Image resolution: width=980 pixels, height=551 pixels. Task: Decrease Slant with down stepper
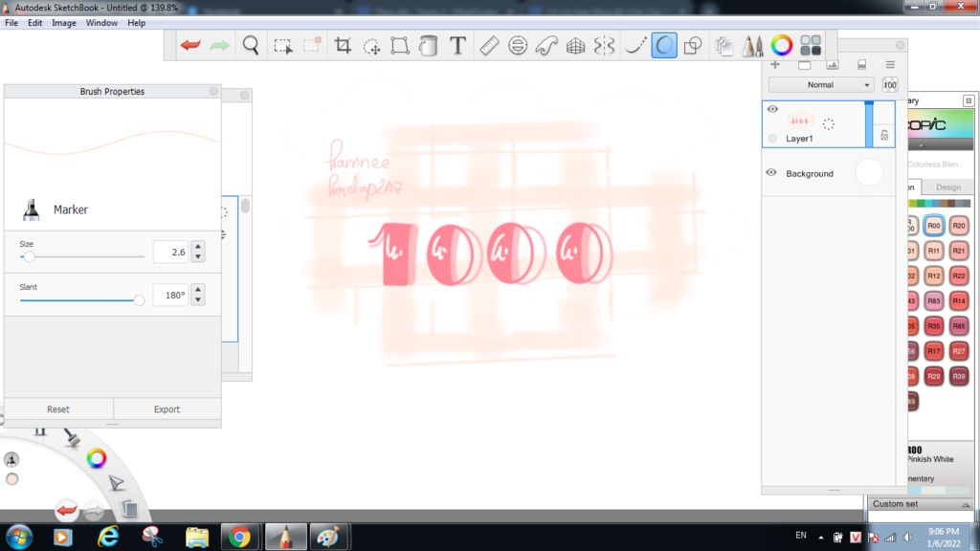(x=198, y=299)
